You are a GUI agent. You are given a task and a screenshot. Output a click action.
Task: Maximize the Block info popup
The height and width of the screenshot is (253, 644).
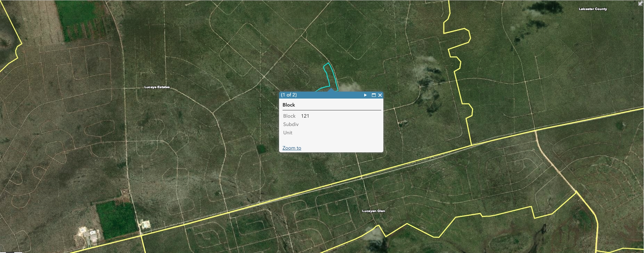(374, 95)
